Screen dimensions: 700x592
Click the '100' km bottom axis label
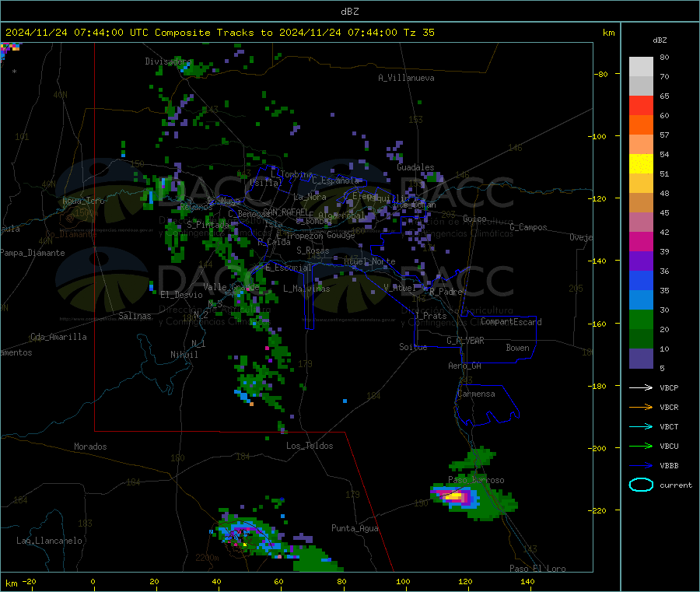tap(403, 581)
